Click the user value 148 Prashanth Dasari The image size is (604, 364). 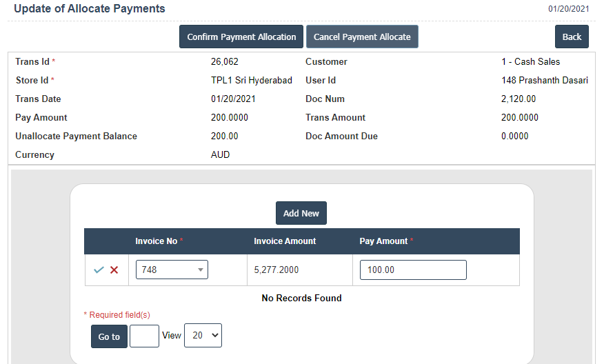coord(545,81)
